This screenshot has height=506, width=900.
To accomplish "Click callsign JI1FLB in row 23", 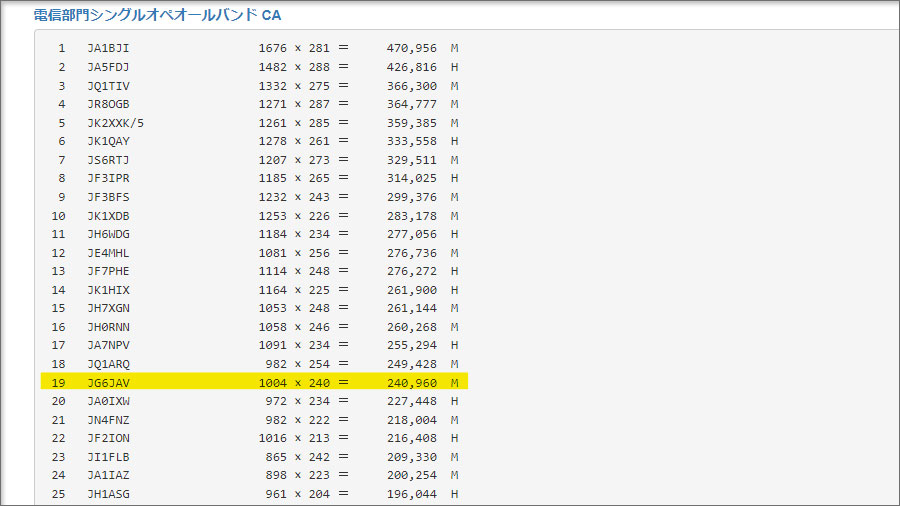I will (108, 457).
